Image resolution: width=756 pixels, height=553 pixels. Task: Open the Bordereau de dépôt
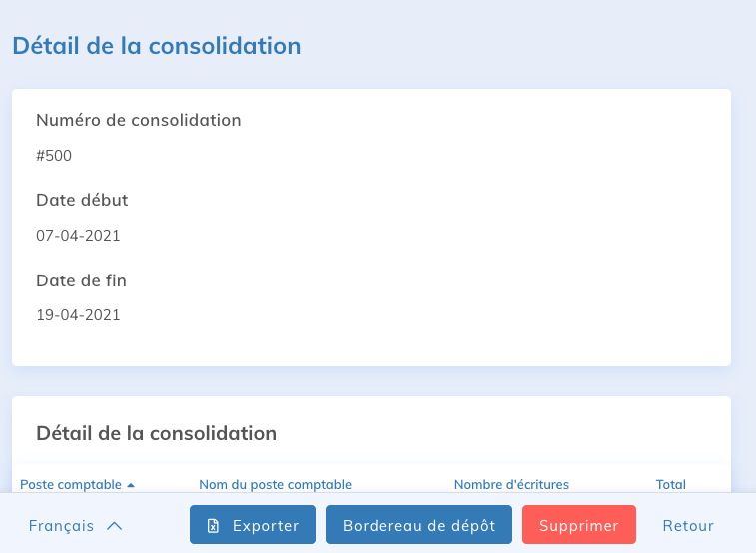point(418,526)
